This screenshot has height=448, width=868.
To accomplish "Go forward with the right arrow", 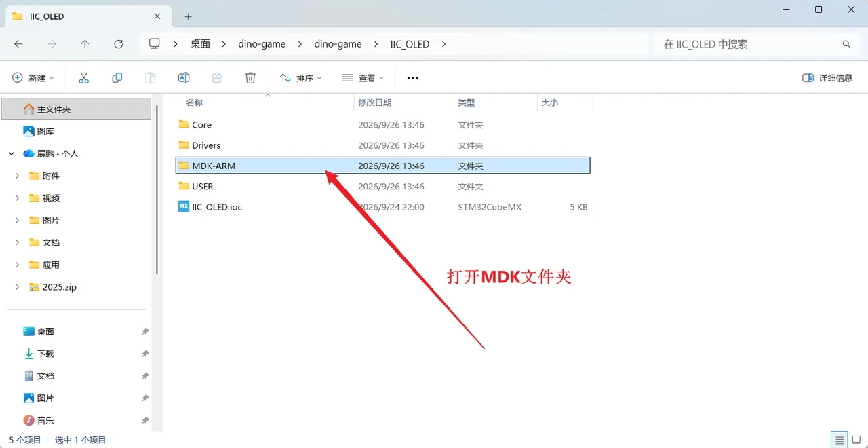I will [52, 44].
